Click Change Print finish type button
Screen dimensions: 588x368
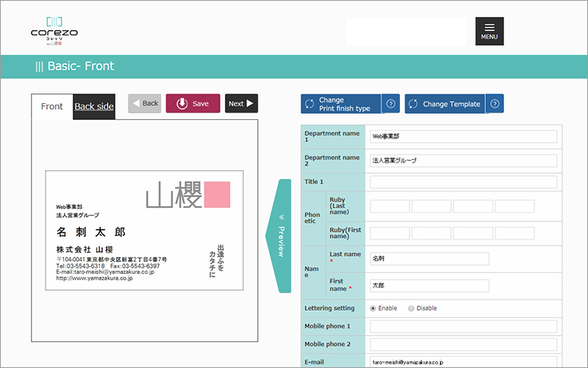(340, 104)
